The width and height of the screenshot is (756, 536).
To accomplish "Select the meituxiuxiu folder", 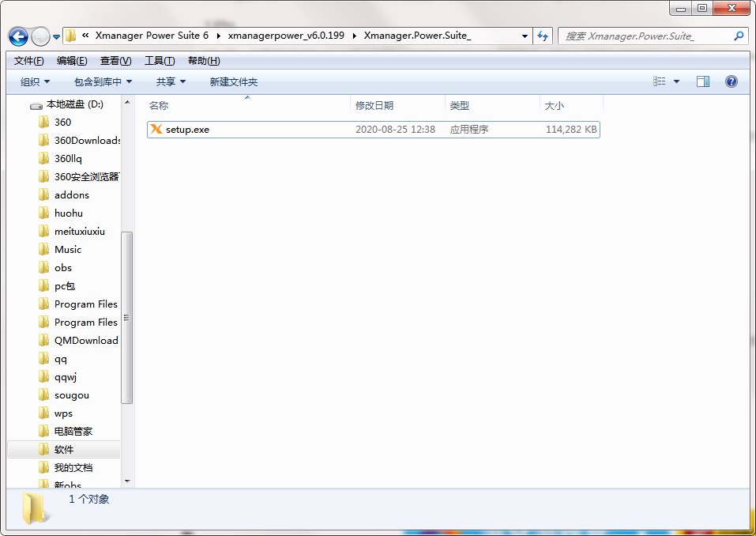I will point(80,232).
